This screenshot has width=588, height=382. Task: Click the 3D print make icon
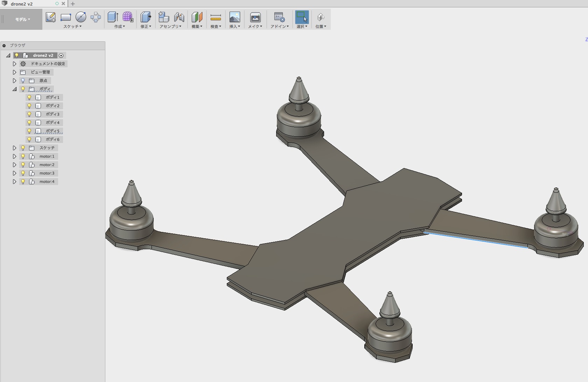click(255, 17)
